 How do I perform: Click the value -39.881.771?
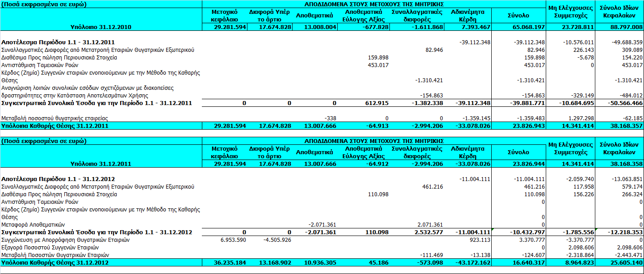tap(527, 103)
